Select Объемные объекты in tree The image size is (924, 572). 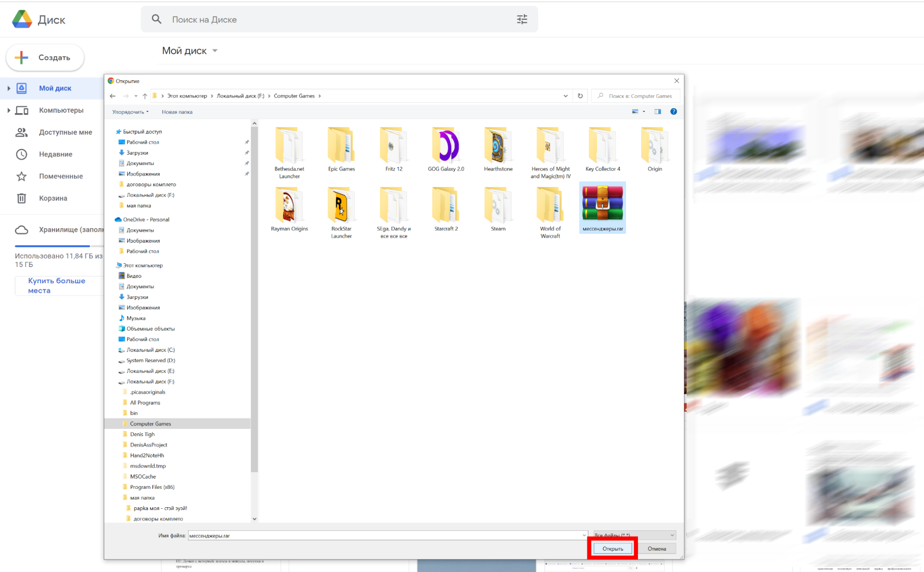[x=151, y=329]
